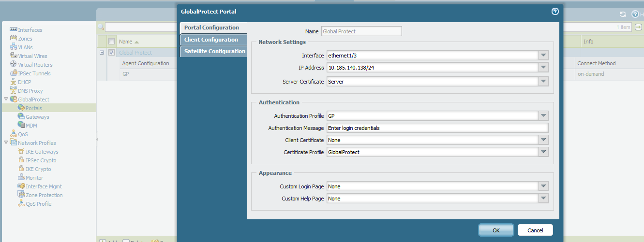
Task: Open the Interface dropdown arrow
Action: point(544,56)
